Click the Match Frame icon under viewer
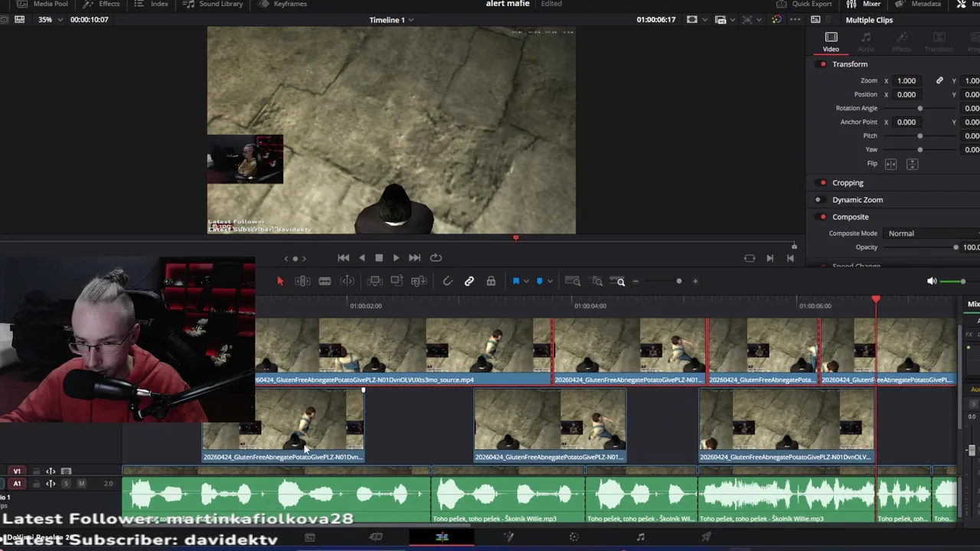 point(750,259)
